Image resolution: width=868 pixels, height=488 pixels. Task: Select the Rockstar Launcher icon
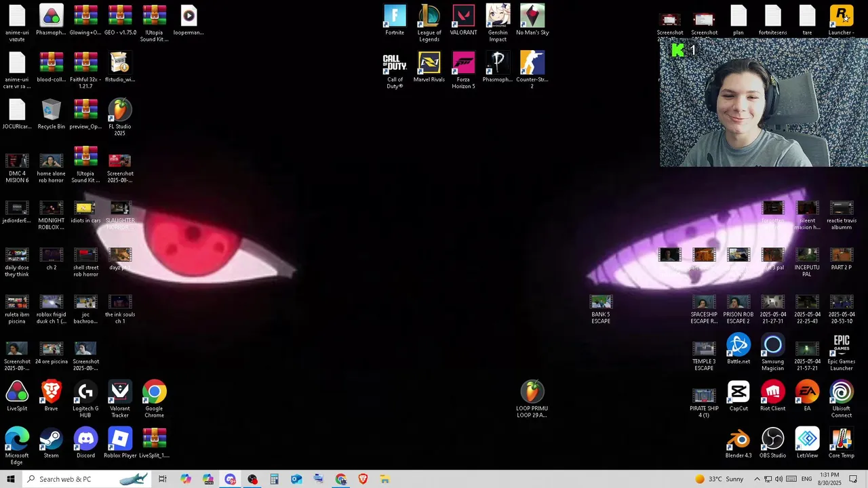coord(842,20)
